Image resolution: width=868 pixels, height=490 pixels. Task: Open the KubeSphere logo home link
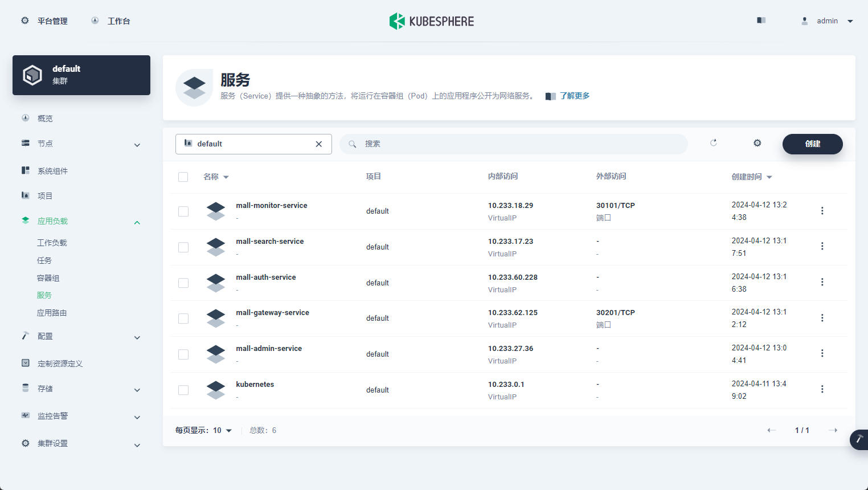[x=432, y=21]
